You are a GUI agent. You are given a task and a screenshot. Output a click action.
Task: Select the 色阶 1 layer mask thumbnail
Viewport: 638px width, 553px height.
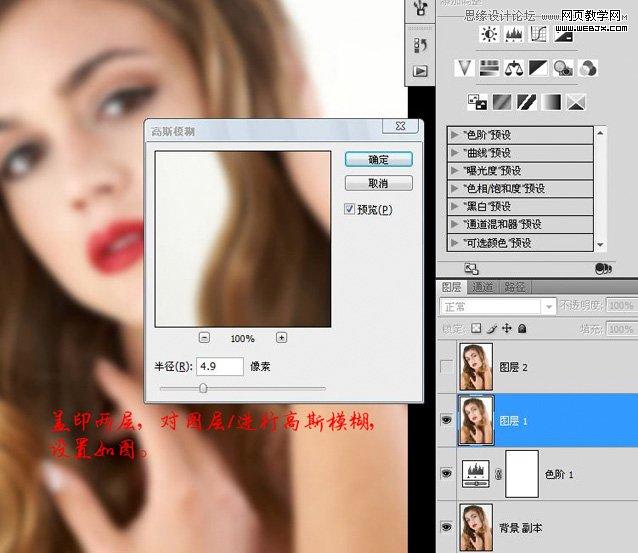point(522,474)
